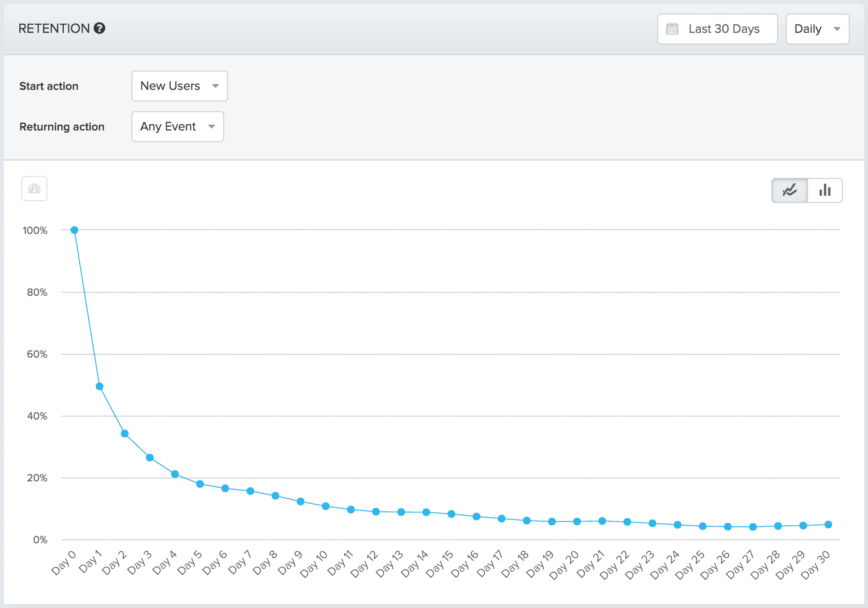
Task: Click the Any Event dropdown arrow
Action: click(212, 127)
